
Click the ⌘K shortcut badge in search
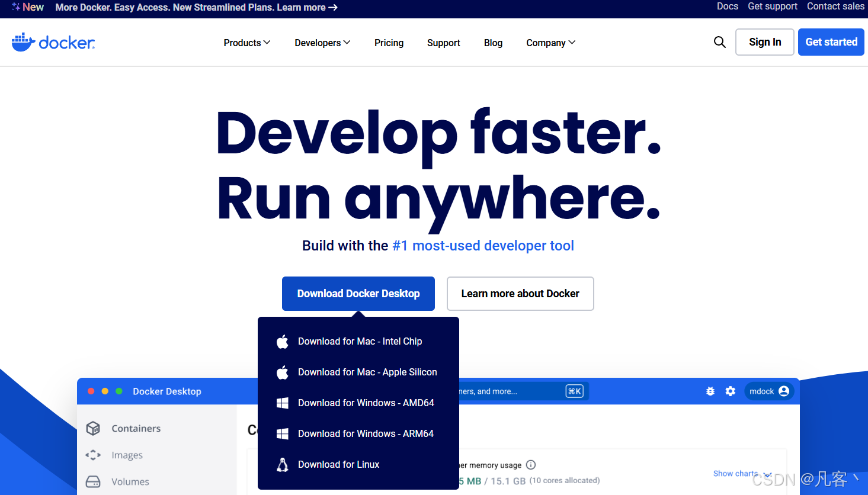tap(575, 391)
